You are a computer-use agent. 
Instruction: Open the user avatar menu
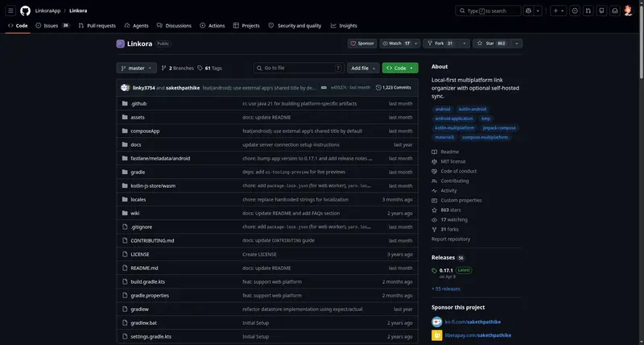point(628,10)
